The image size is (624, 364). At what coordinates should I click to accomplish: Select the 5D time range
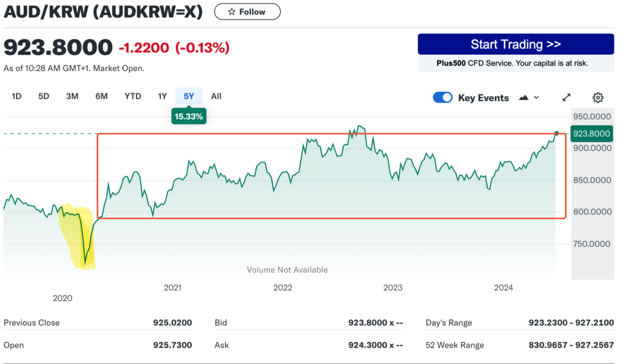[44, 96]
